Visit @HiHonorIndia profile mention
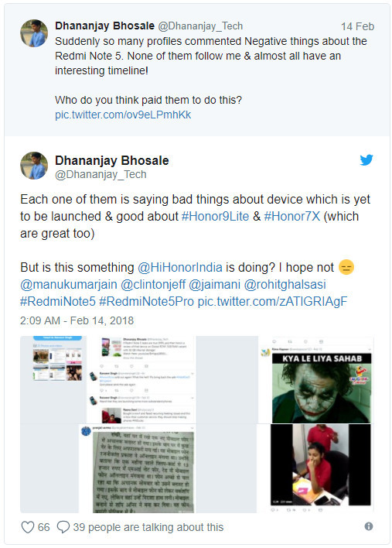The width and height of the screenshot is (392, 548). coord(180,267)
